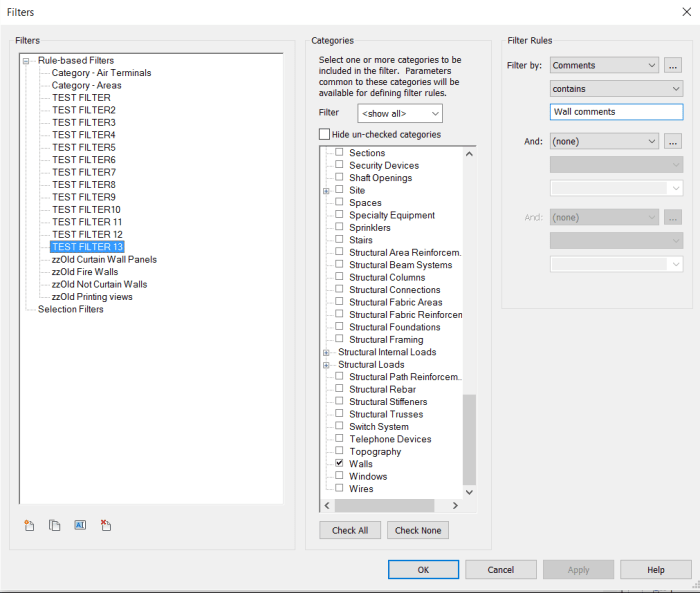Click the New filter icon

[29, 525]
